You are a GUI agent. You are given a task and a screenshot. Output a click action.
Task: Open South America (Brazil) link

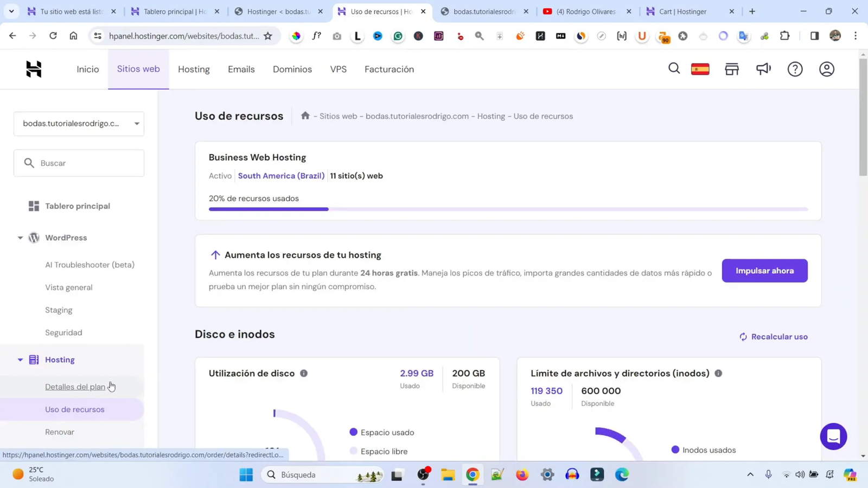coord(281,176)
